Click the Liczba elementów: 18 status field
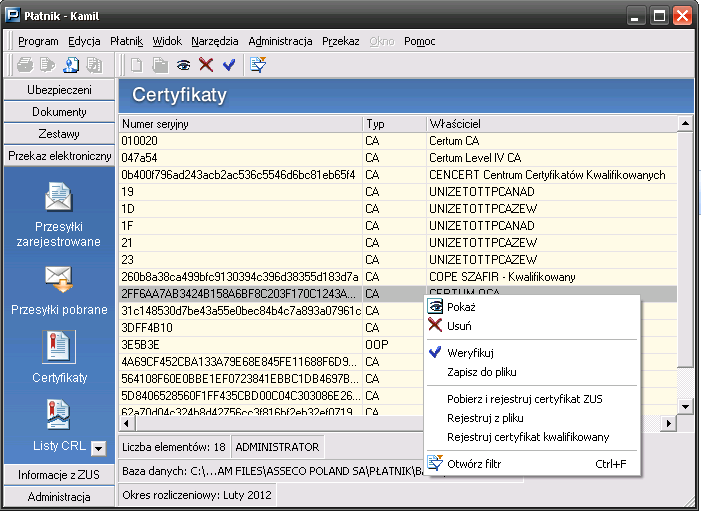The image size is (701, 512). click(x=174, y=447)
